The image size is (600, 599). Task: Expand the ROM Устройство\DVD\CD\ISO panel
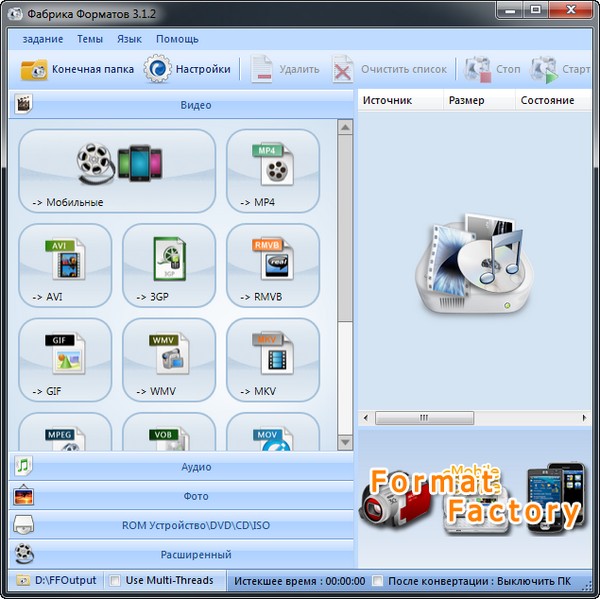pos(181,525)
